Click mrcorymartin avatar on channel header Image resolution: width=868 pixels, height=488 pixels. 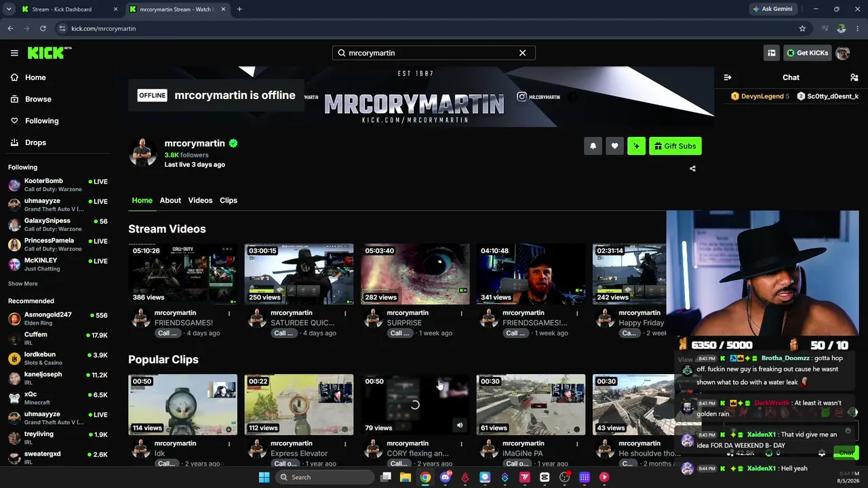[x=142, y=152]
